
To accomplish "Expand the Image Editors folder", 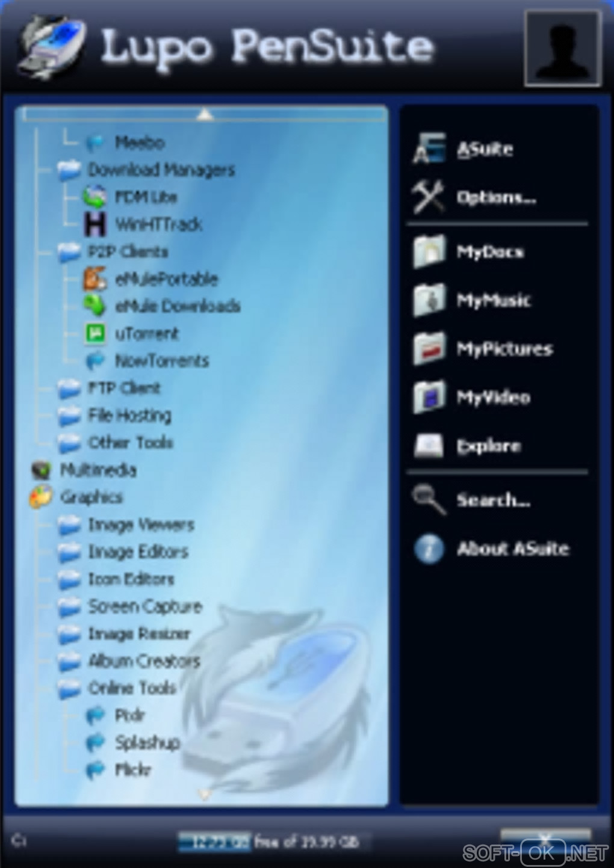I will pos(69,552).
